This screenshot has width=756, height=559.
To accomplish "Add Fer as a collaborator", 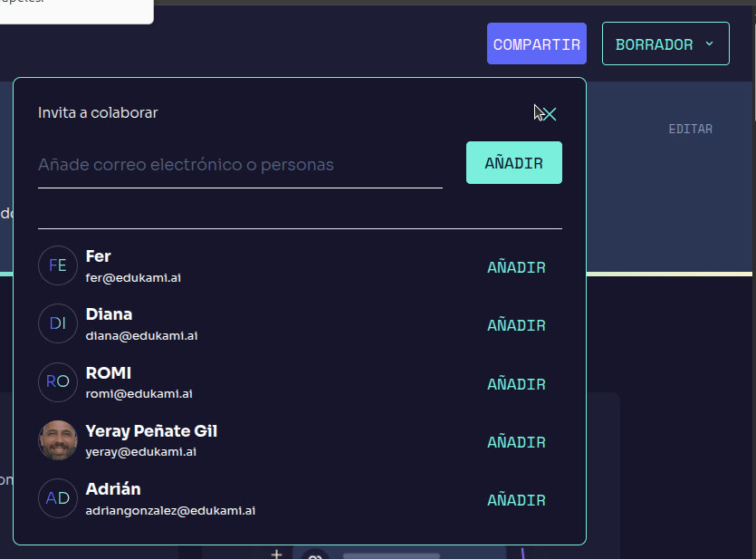I will click(516, 267).
